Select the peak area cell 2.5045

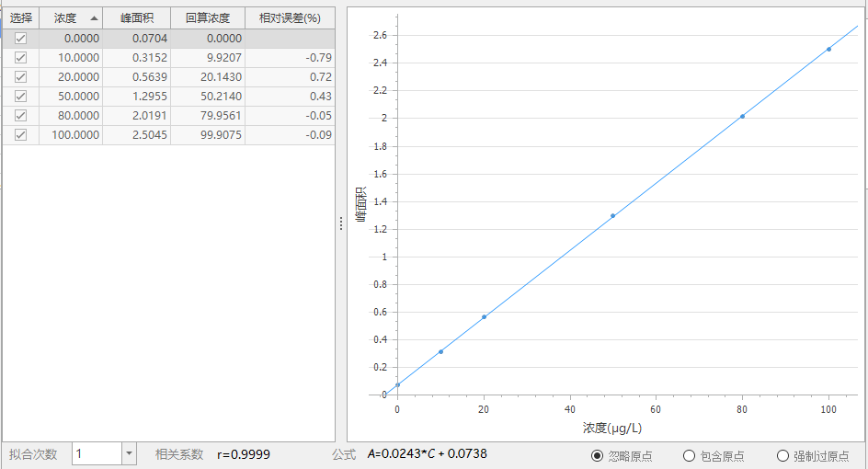[x=136, y=135]
